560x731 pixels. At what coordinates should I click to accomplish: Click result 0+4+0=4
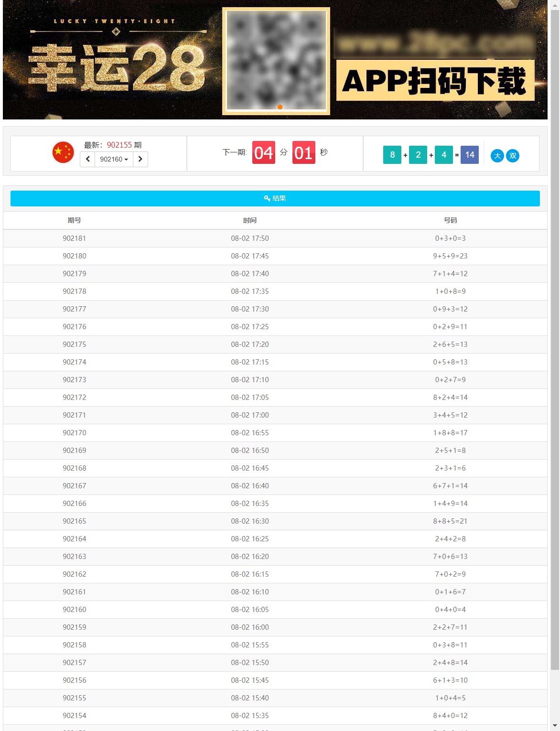pos(451,610)
